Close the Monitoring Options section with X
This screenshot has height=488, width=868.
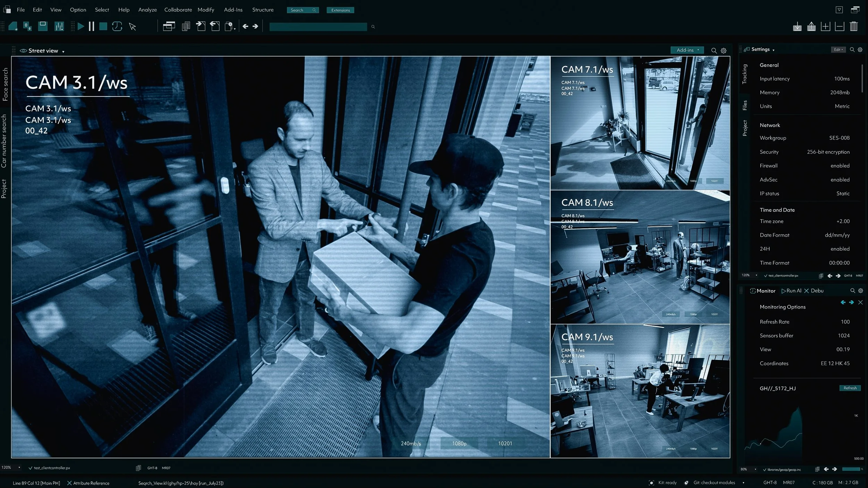point(860,302)
